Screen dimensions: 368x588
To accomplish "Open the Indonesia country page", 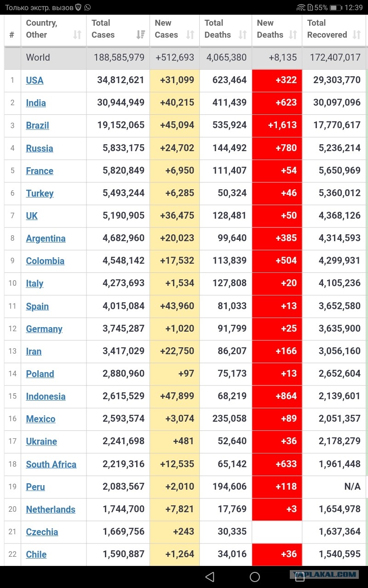I will click(x=46, y=396).
